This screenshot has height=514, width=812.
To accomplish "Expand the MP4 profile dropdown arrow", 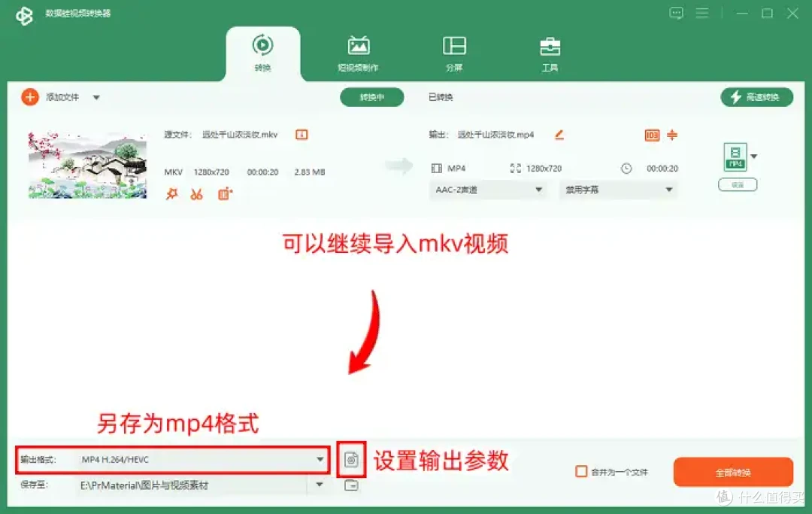I will tap(754, 157).
